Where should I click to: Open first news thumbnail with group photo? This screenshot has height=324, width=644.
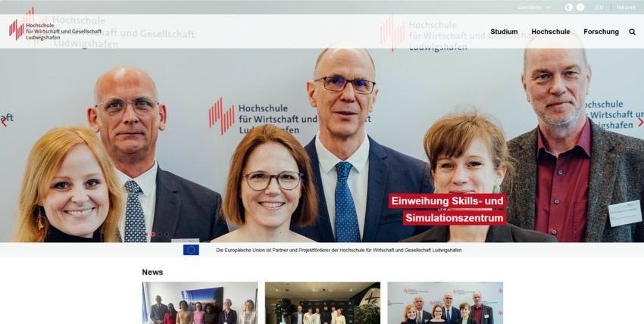[x=199, y=303]
